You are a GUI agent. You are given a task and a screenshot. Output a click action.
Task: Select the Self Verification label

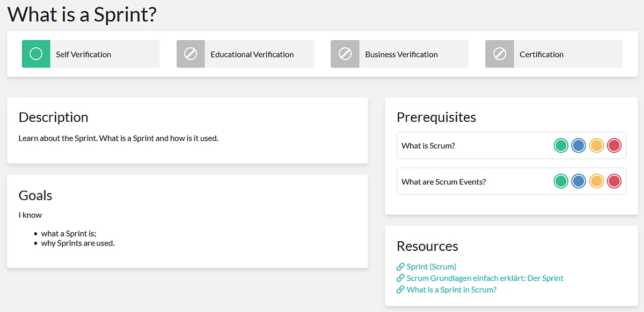83,54
